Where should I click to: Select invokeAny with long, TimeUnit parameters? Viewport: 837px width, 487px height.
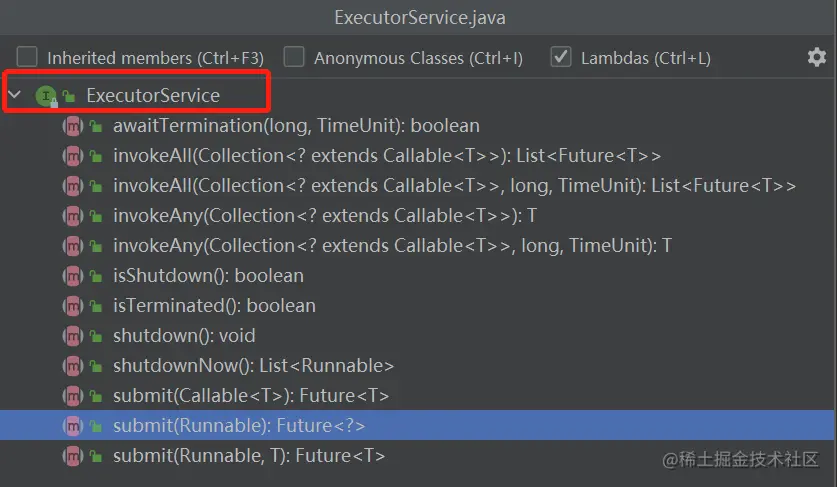(392, 245)
